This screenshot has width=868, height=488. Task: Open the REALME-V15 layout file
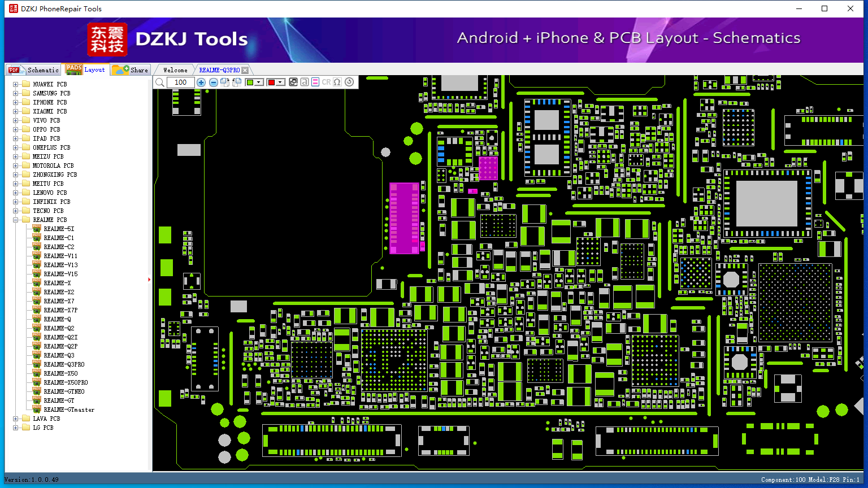coord(60,274)
